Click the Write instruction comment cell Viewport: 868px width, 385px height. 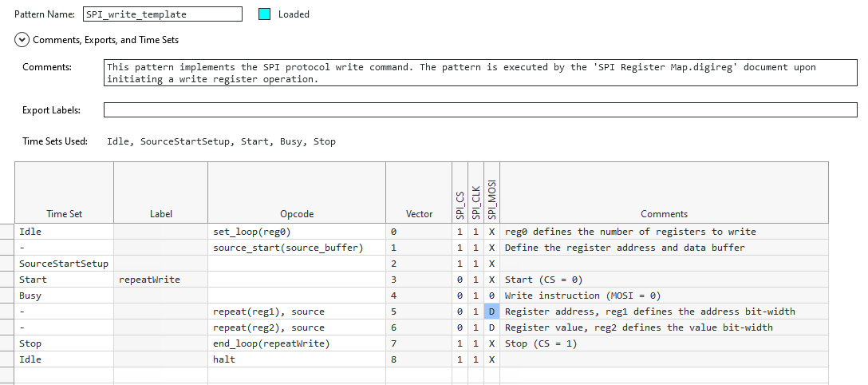(664, 296)
